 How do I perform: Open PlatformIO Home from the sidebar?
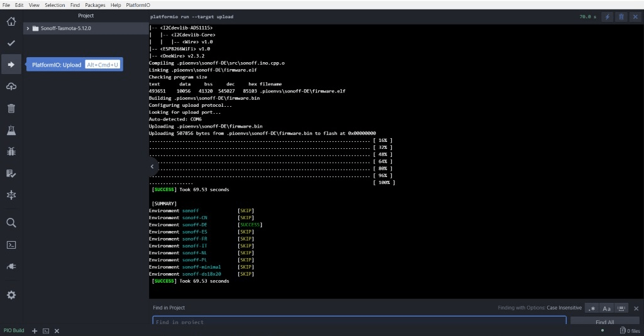(x=11, y=22)
